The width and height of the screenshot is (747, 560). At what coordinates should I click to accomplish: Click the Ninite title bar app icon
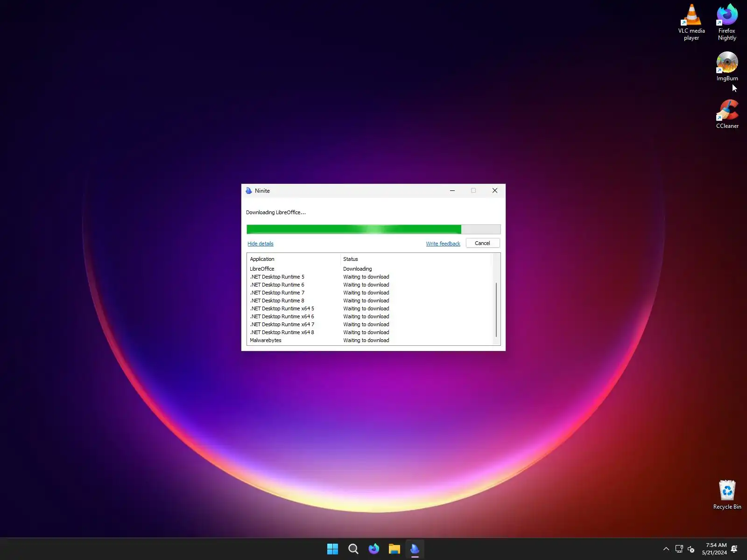(x=249, y=190)
